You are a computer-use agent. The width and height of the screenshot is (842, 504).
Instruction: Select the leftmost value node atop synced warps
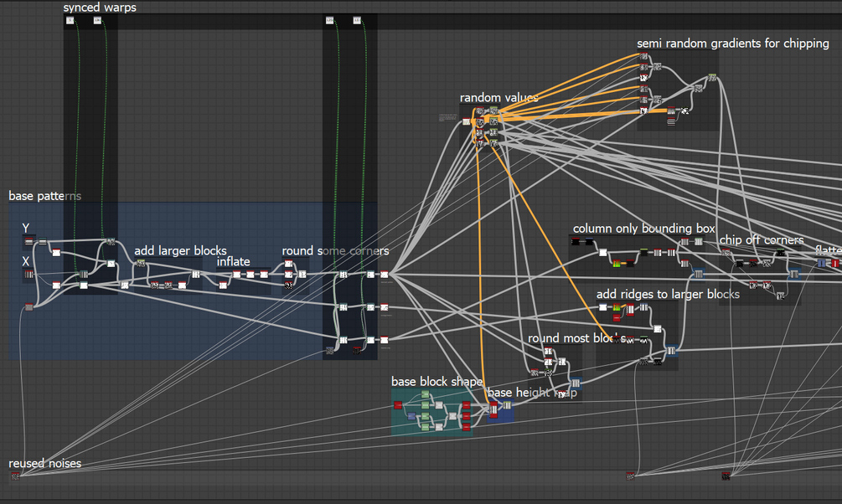click(70, 20)
